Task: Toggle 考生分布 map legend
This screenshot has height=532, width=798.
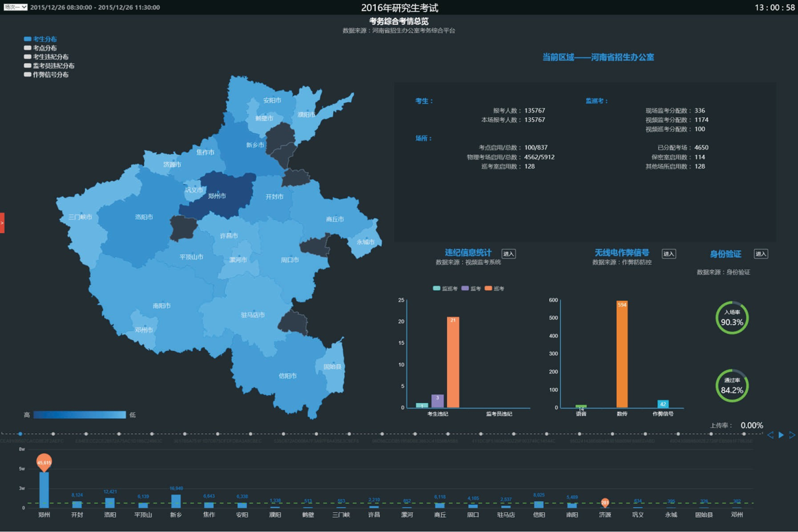Action: pos(40,40)
